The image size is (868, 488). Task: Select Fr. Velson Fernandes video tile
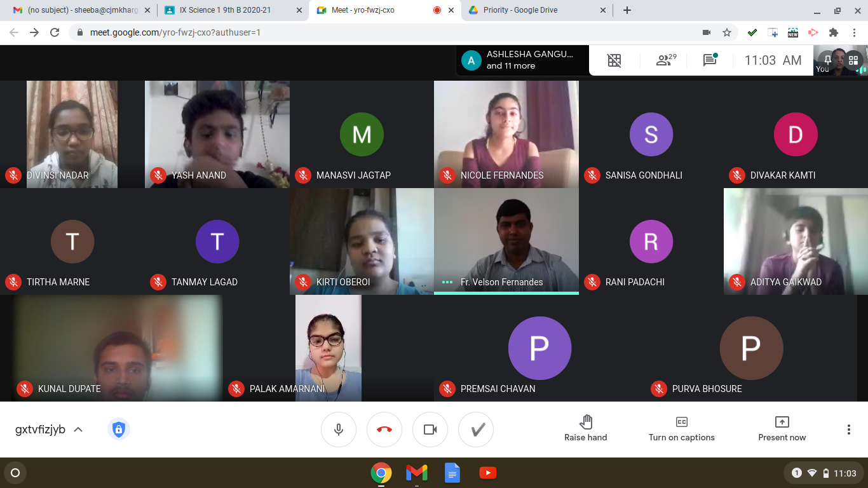pyautogui.click(x=506, y=241)
